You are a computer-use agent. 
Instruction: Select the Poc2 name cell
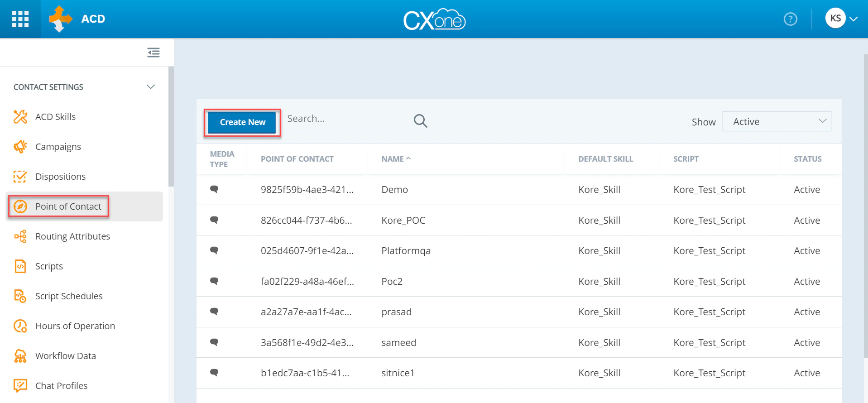pos(392,282)
